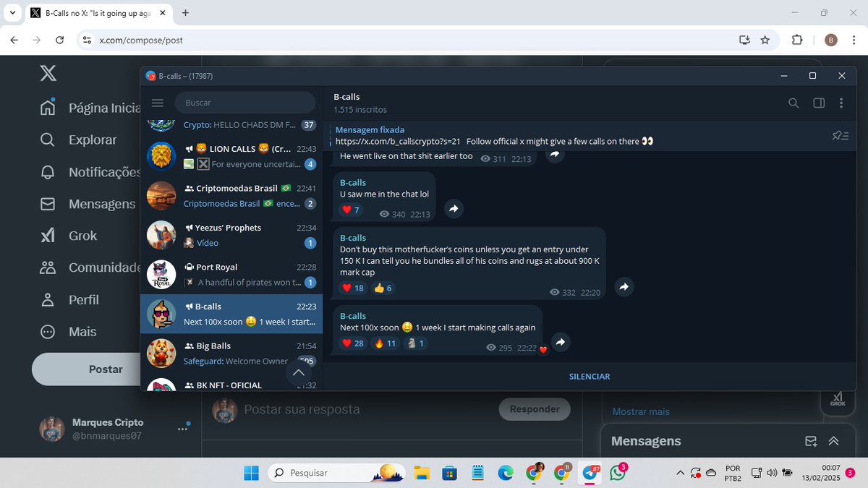Open the Criptomoedas Brasil chat
The height and width of the screenshot is (488, 868).
coord(231,195)
